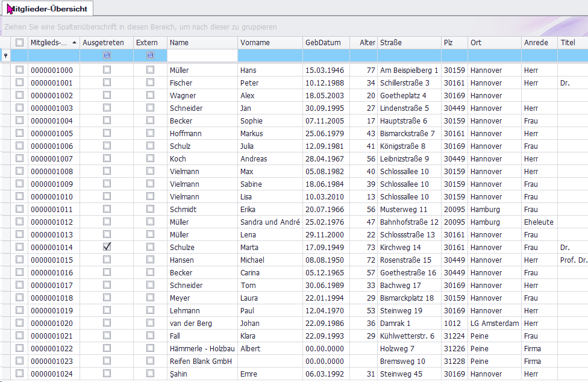This screenshot has width=588, height=382.
Task: Uncheck Ausgetreten for Marta Schulze
Action: coord(107,247)
